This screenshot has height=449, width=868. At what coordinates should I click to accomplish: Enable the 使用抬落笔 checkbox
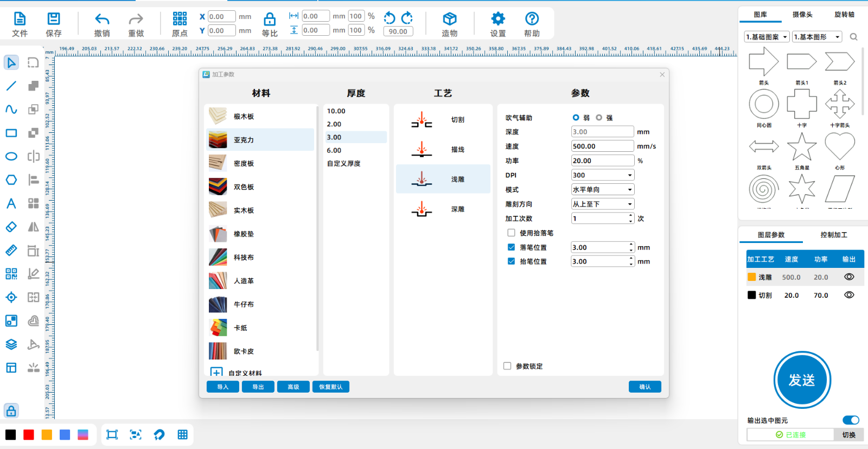pos(511,233)
